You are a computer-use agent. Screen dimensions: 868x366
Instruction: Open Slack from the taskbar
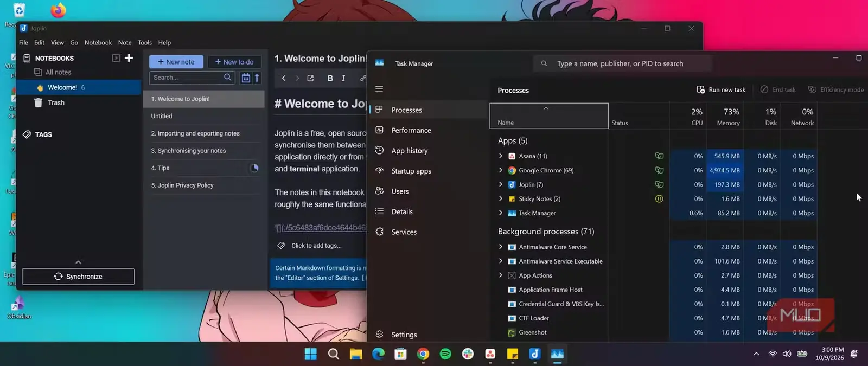[468, 354]
